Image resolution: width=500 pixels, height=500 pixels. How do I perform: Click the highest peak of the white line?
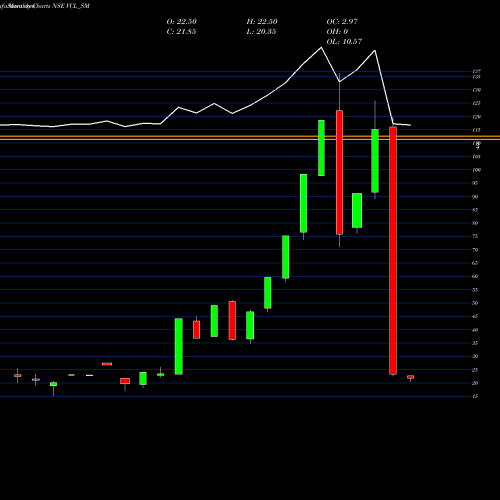pyautogui.click(x=321, y=47)
